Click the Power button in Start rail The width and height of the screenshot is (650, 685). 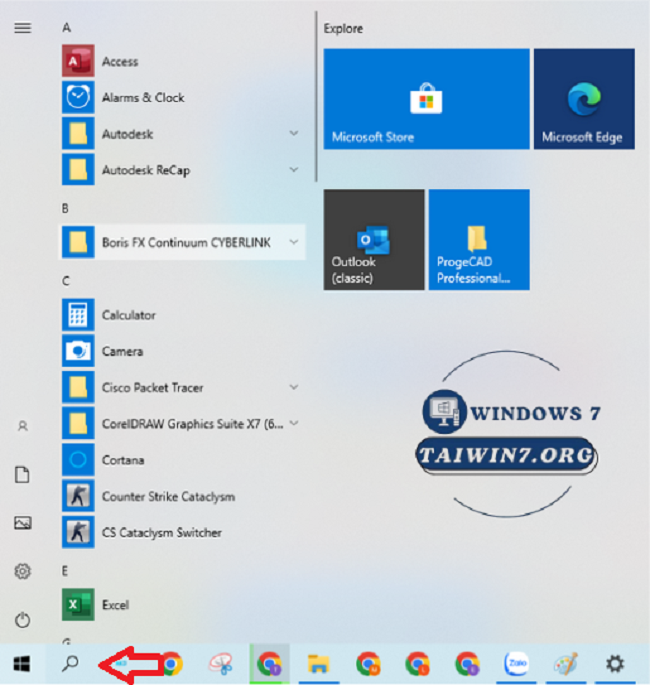[x=23, y=620]
